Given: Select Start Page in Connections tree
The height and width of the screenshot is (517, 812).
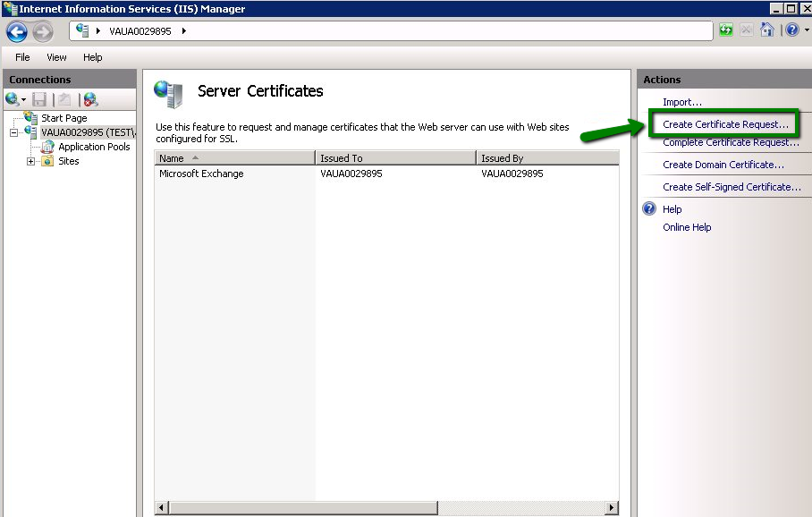Looking at the screenshot, I should pyautogui.click(x=63, y=118).
